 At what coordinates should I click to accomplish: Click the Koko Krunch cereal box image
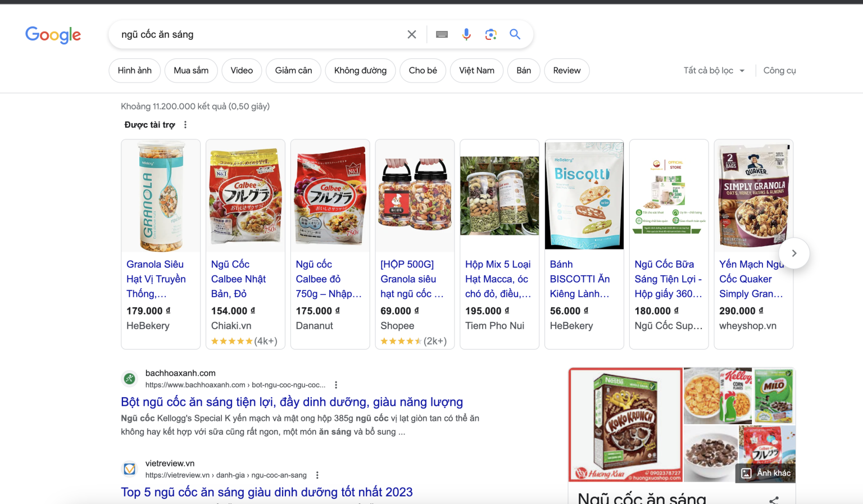(625, 424)
